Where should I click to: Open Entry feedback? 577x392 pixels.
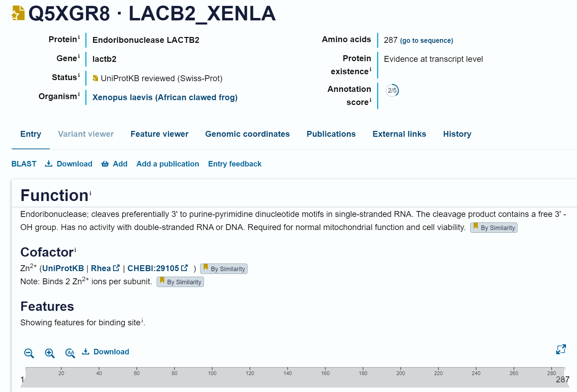tap(235, 164)
